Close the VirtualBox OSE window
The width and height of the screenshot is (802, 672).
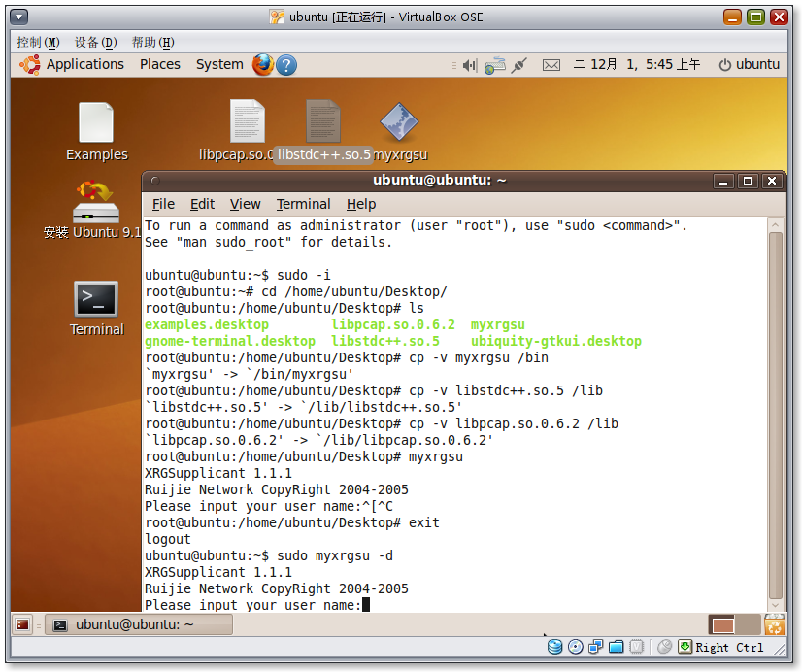coord(779,17)
